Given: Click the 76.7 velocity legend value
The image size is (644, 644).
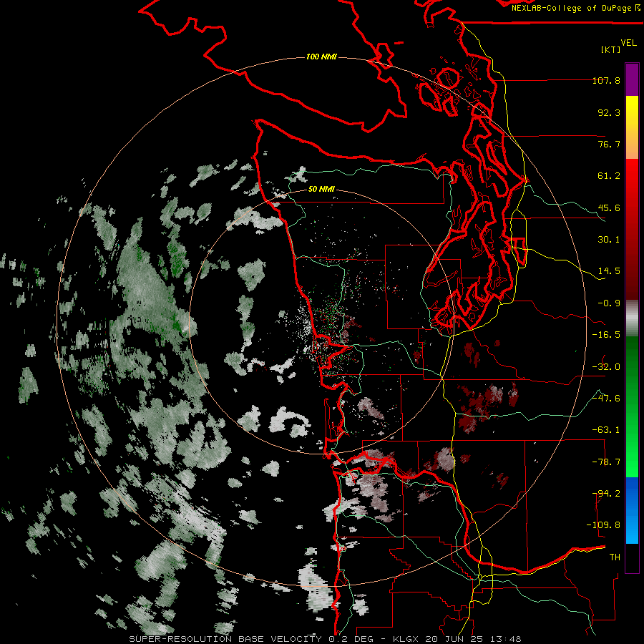Looking at the screenshot, I should click(609, 144).
